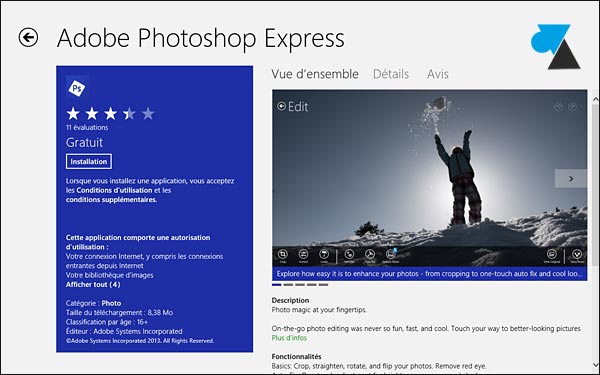Open the Vue d'ensemble tab
This screenshot has width=600, height=375.
[315, 74]
